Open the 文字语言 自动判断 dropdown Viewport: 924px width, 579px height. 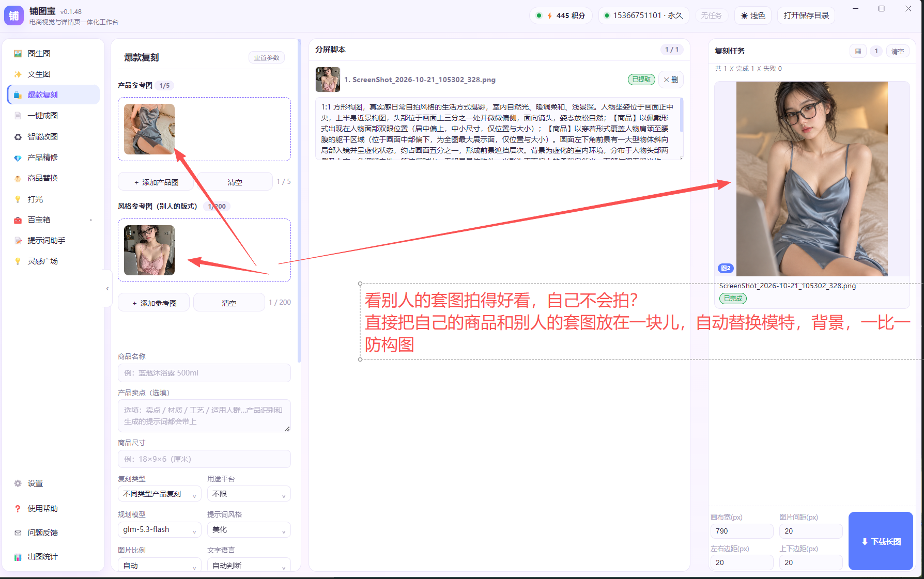249,565
